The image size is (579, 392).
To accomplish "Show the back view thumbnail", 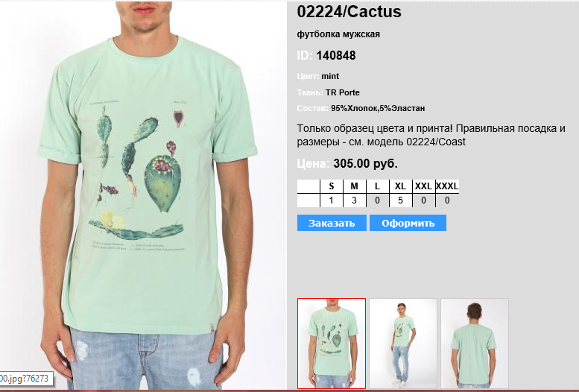I will (x=475, y=344).
